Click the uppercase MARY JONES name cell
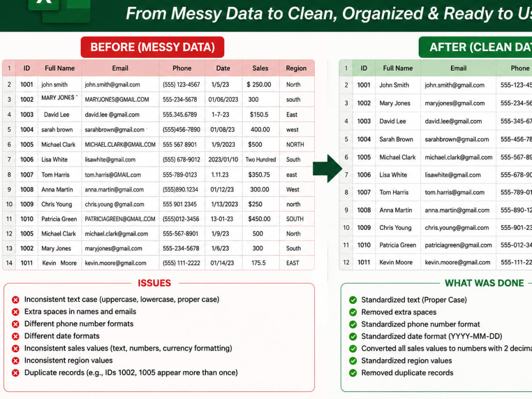Image resolution: width=532 pixels, height=399 pixels. 60,99
